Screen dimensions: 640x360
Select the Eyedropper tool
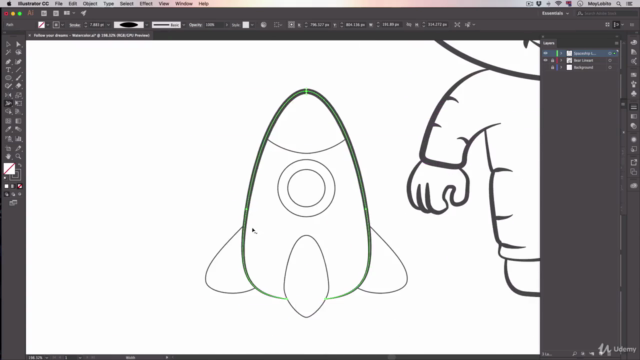click(x=8, y=129)
